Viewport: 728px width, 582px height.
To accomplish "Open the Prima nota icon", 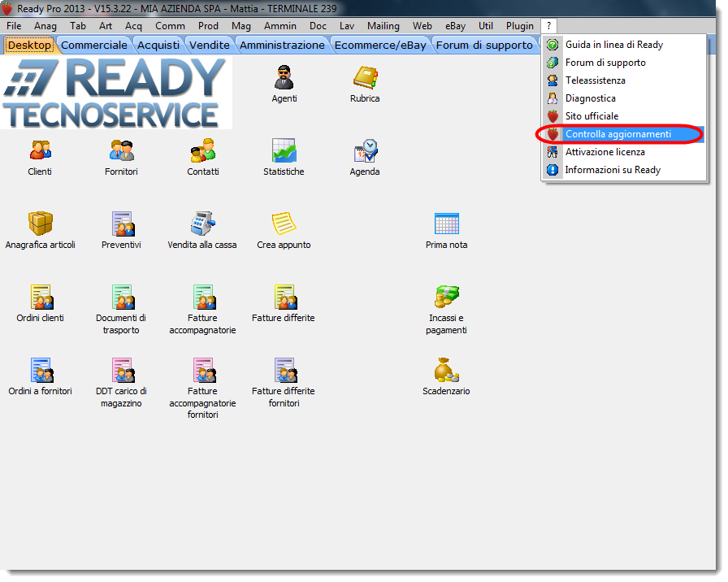I will pos(447,224).
